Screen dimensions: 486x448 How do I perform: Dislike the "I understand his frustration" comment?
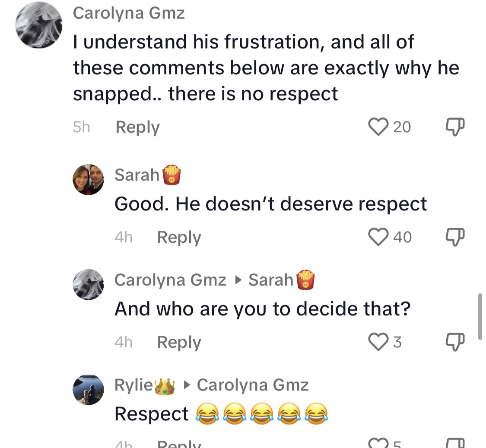[x=455, y=127]
